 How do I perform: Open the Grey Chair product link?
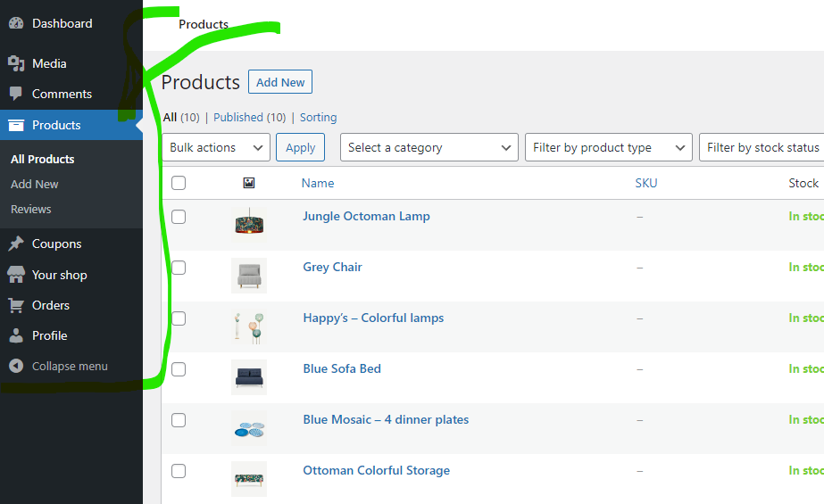(x=333, y=267)
